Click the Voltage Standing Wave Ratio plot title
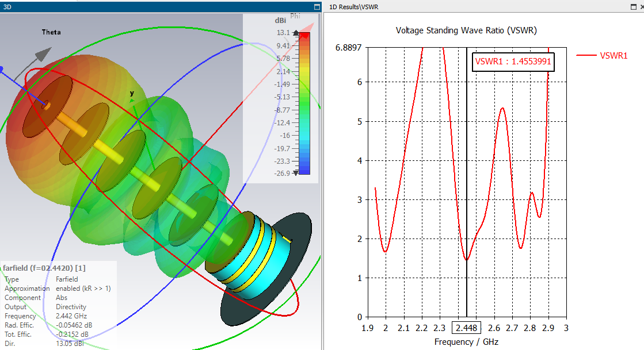This screenshot has width=644, height=350. pos(466,30)
